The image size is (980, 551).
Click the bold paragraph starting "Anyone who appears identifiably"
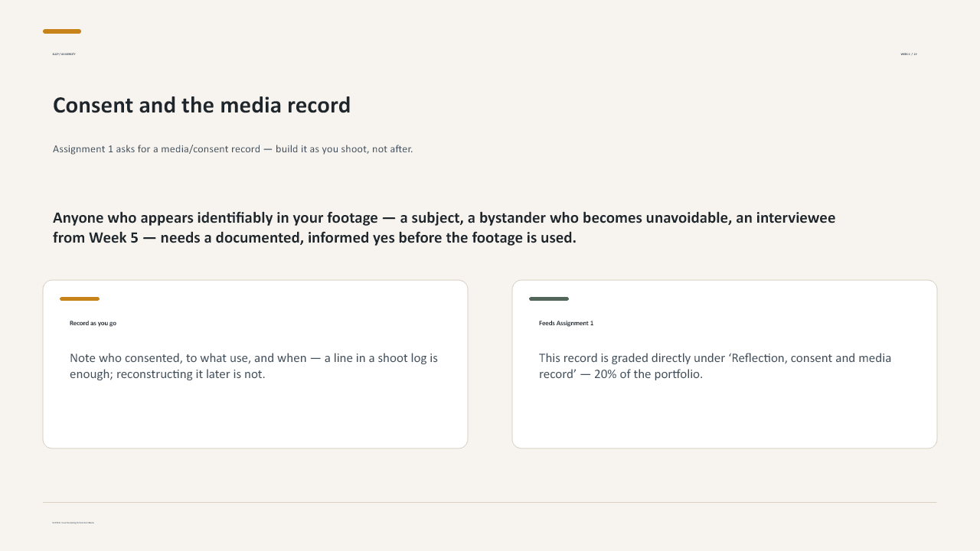tap(444, 227)
